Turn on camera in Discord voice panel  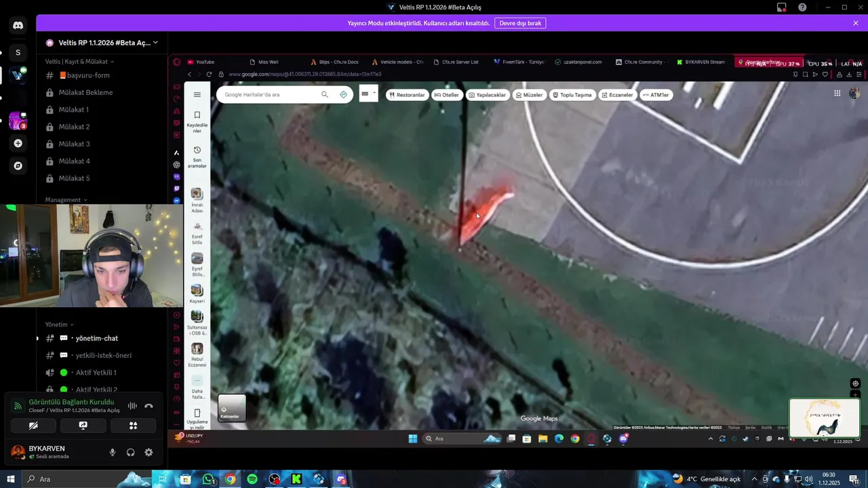coord(33,426)
